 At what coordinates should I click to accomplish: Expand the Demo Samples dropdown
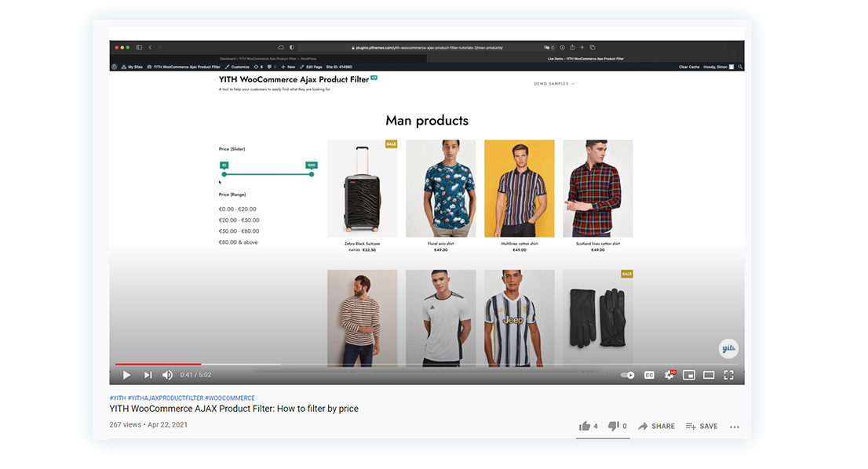pyautogui.click(x=554, y=83)
